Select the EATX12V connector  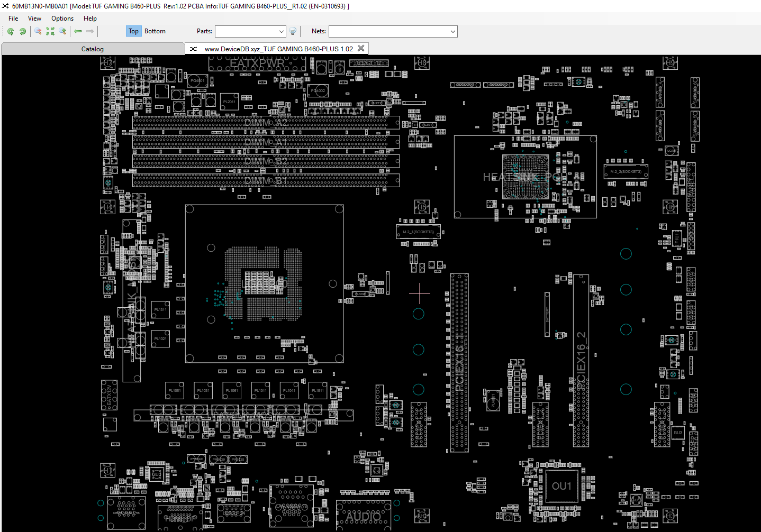coord(110,395)
